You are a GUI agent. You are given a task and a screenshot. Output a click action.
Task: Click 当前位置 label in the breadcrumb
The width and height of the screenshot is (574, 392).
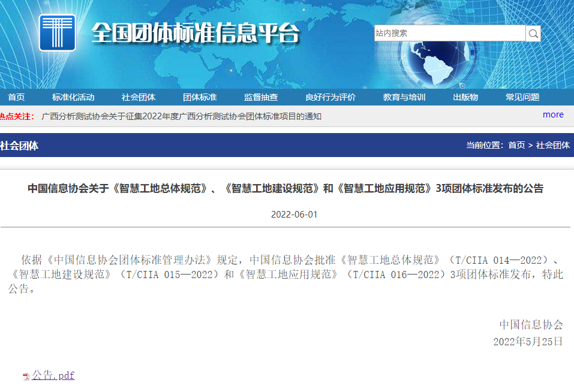(485, 145)
